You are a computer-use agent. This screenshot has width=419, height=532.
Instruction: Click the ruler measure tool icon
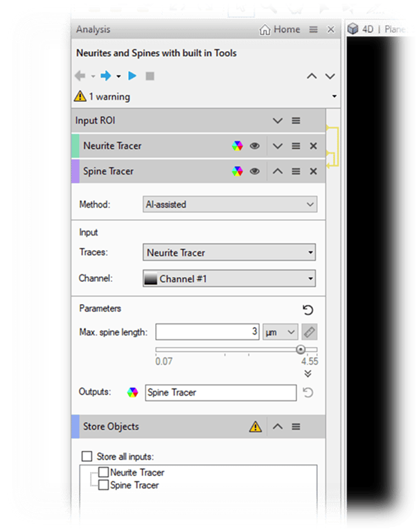pos(309,332)
